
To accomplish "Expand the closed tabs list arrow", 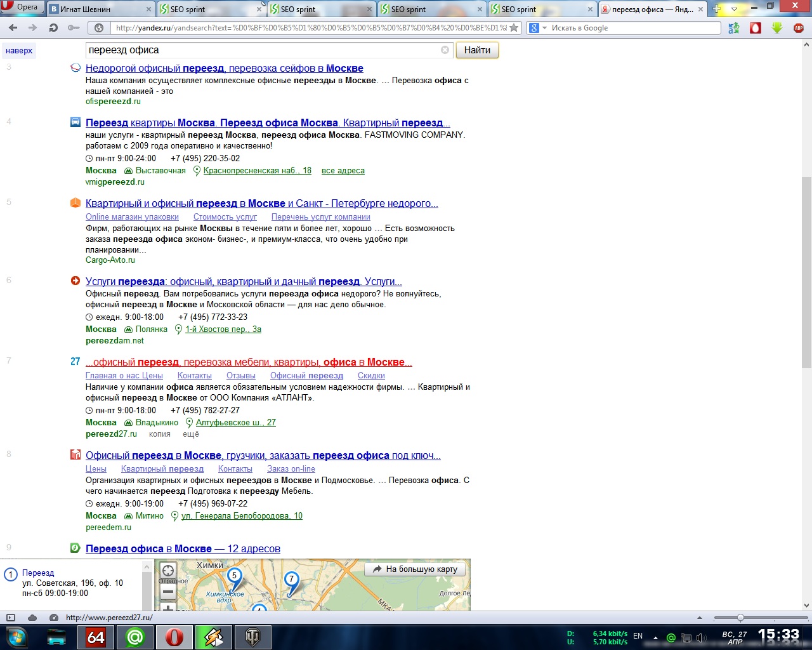I will coord(734,9).
